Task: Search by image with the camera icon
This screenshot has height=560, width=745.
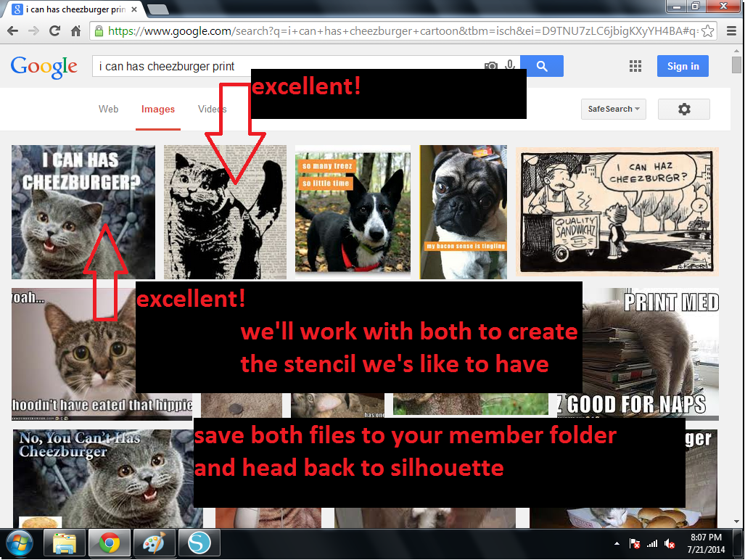Action: [491, 66]
